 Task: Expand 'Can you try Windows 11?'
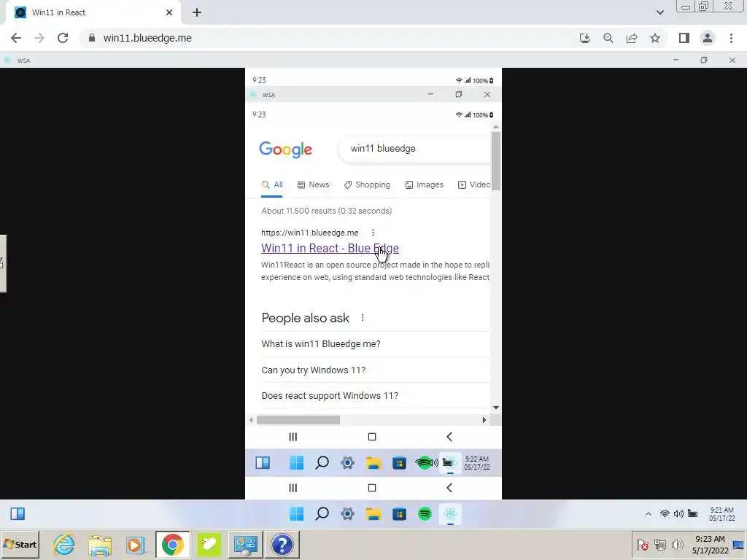click(x=376, y=370)
